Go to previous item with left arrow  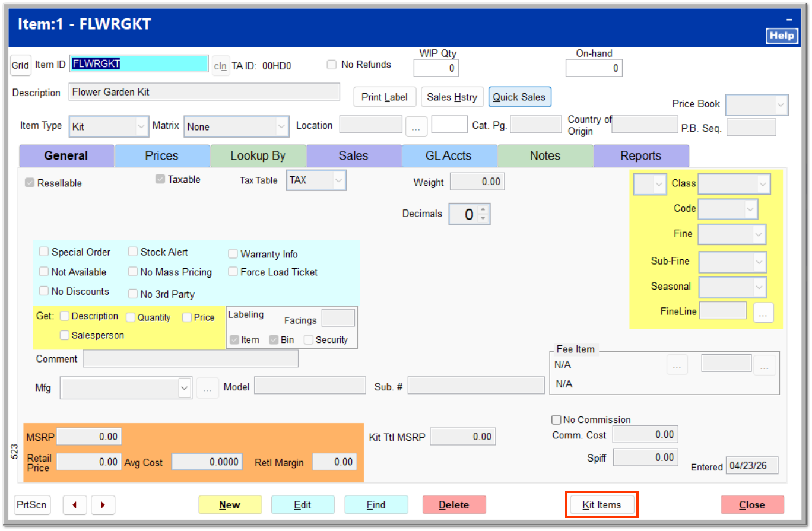pyautogui.click(x=75, y=505)
